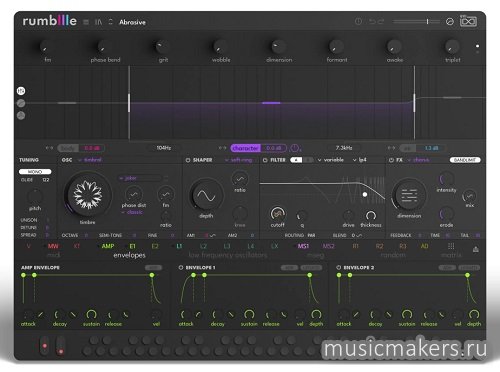This screenshot has width=500, height=372.
Task: Click the grit macro knob
Action: pyautogui.click(x=162, y=46)
